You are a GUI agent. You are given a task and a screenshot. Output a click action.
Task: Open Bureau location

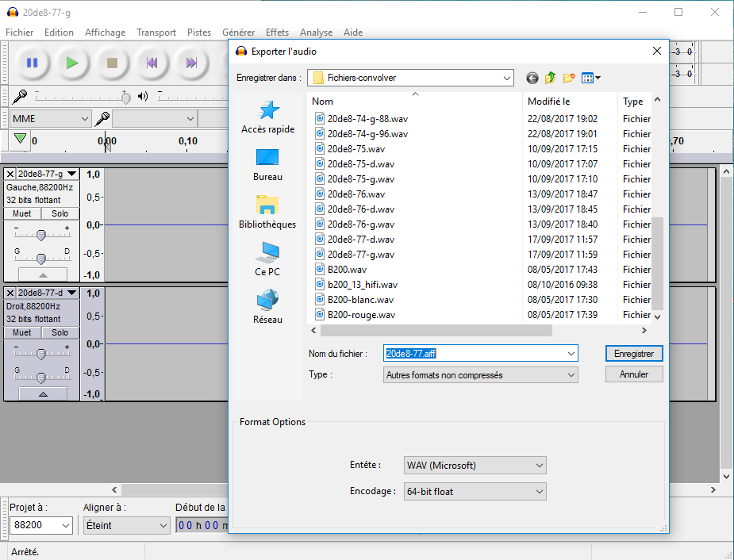click(x=267, y=165)
